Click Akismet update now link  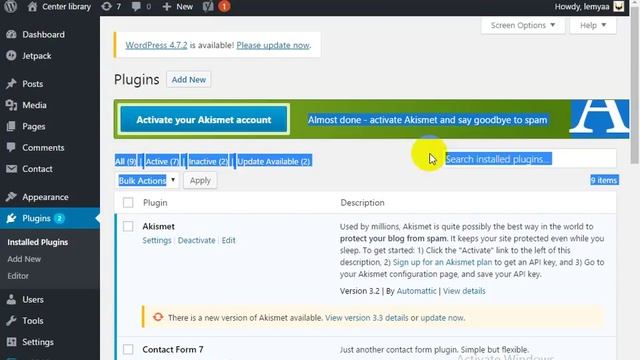point(442,318)
